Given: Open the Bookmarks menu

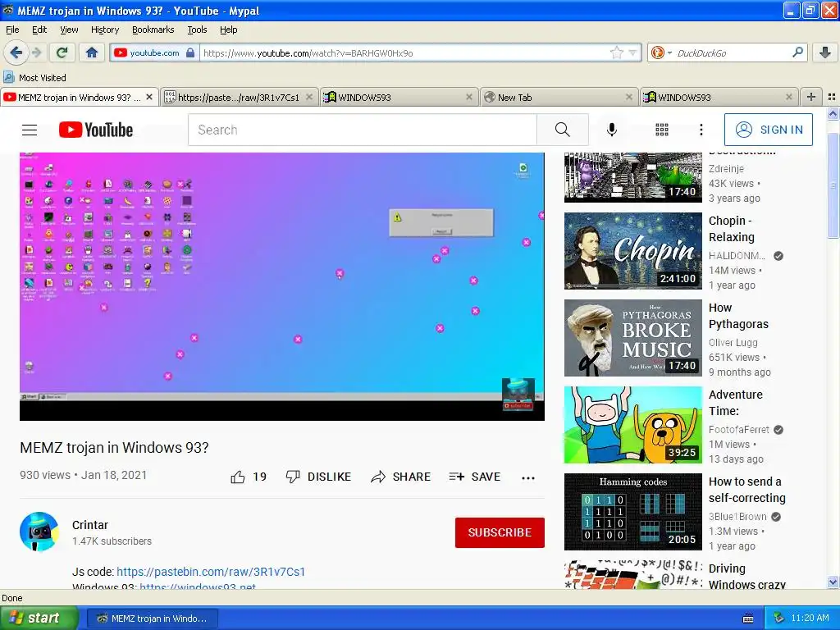Looking at the screenshot, I should pyautogui.click(x=153, y=30).
